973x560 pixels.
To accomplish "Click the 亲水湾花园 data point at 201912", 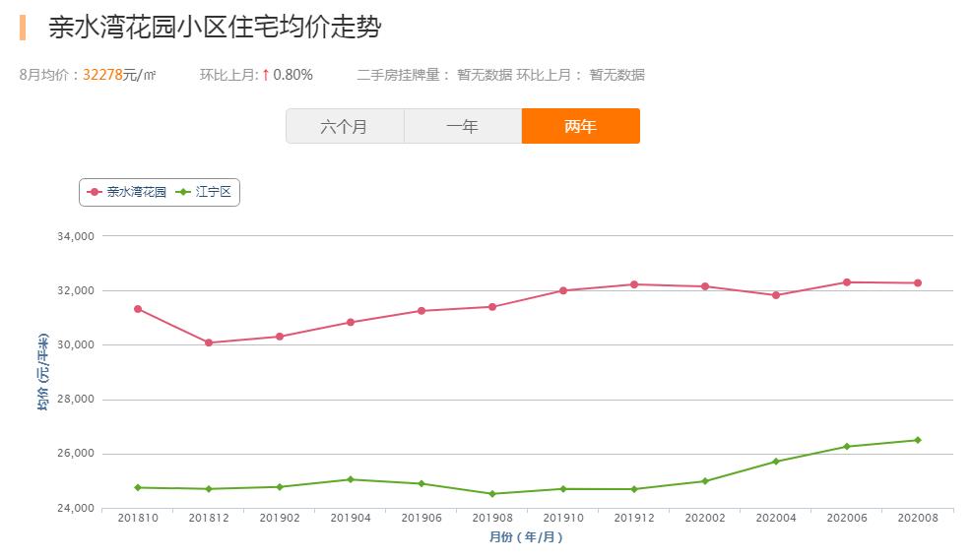I will coord(634,284).
